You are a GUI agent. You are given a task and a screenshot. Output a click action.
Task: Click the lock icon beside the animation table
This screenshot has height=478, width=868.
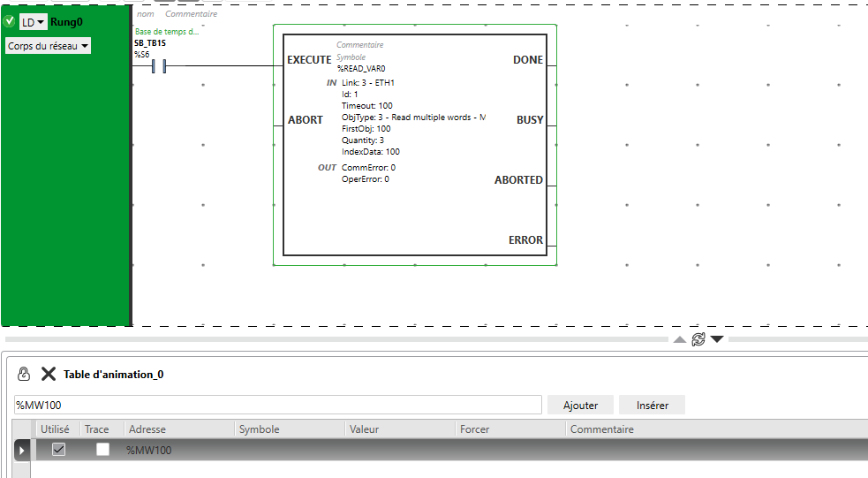point(24,374)
